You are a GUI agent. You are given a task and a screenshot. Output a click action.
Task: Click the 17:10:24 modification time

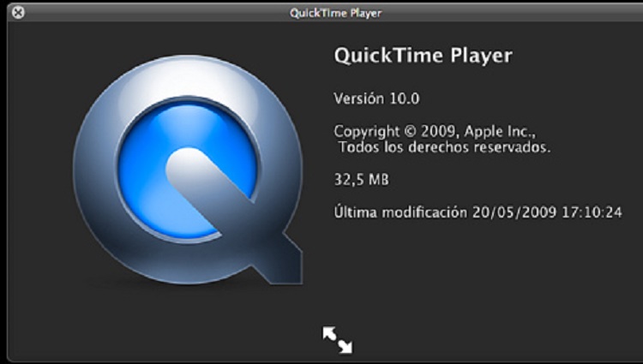593,212
